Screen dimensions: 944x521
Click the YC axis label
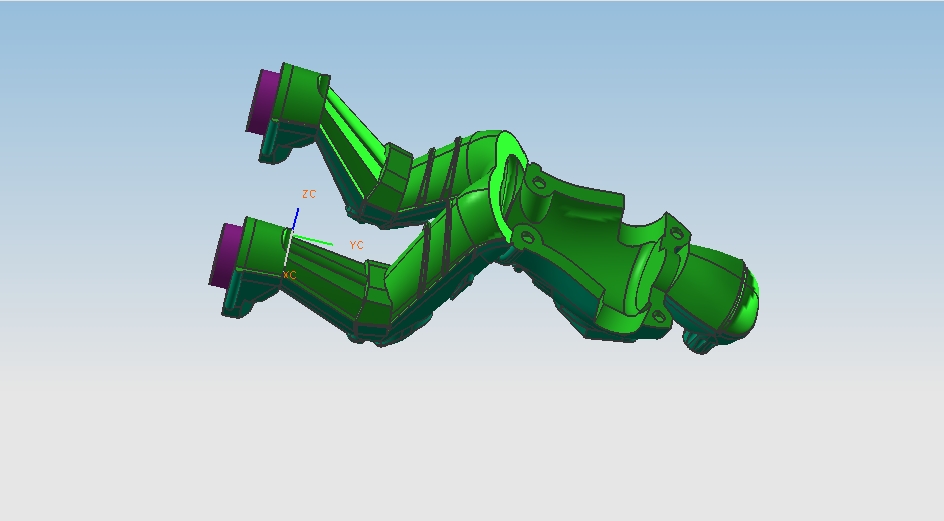tap(356, 245)
